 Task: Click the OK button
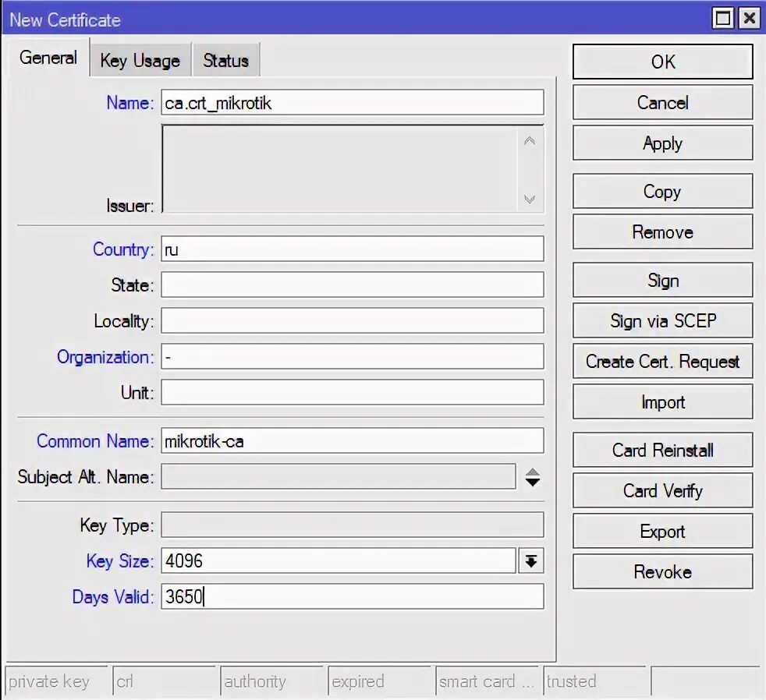click(662, 62)
